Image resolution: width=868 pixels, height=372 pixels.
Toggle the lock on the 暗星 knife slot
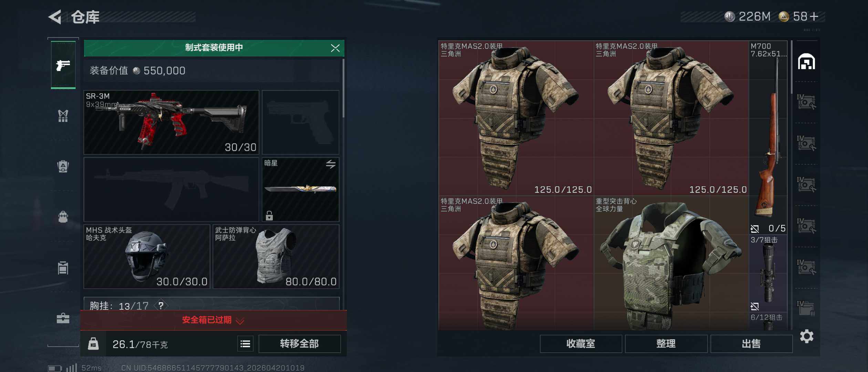(269, 215)
